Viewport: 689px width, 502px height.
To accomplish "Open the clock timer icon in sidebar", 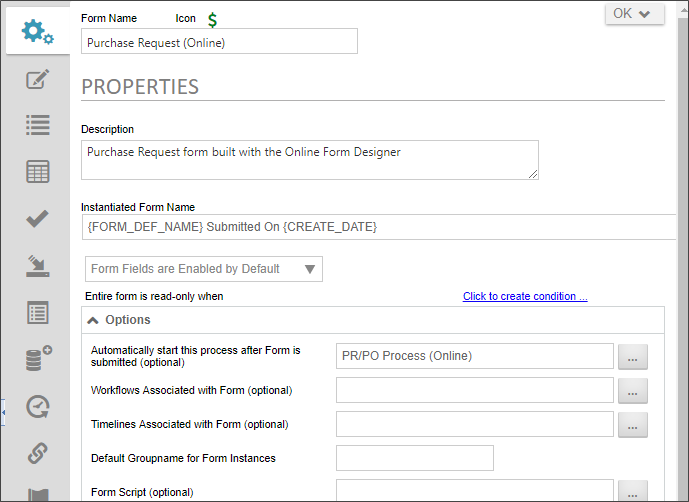I will tap(38, 406).
